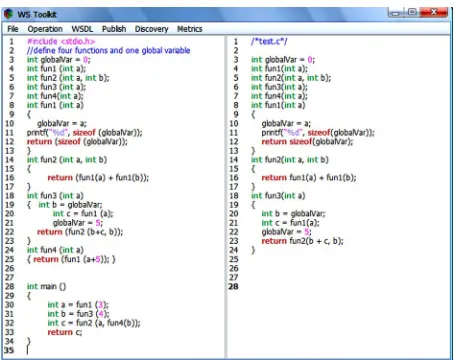454x360 pixels.
Task: Click 'return c;' in left pane
Action: tap(65, 332)
